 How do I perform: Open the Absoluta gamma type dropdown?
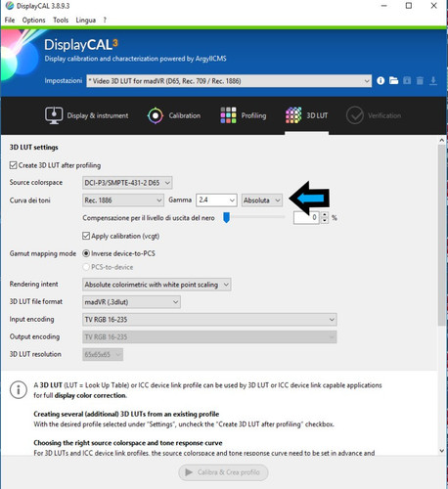[262, 200]
